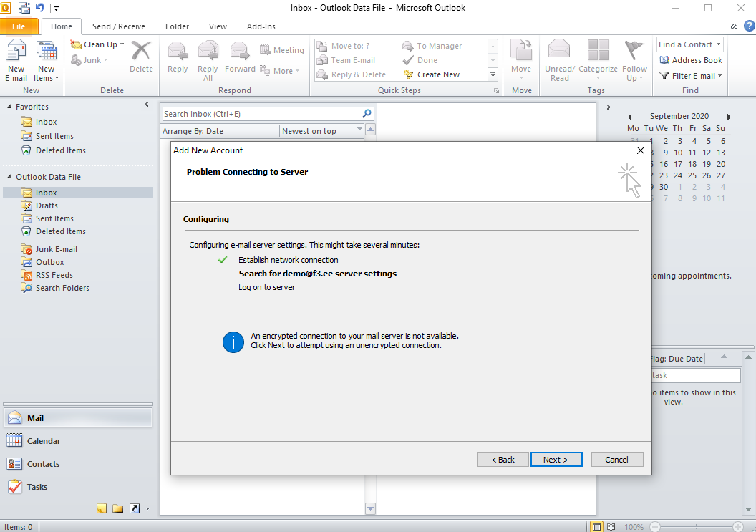Open the Folder List icon in navigation pane
Screen dimensions: 756x532
[x=117, y=508]
